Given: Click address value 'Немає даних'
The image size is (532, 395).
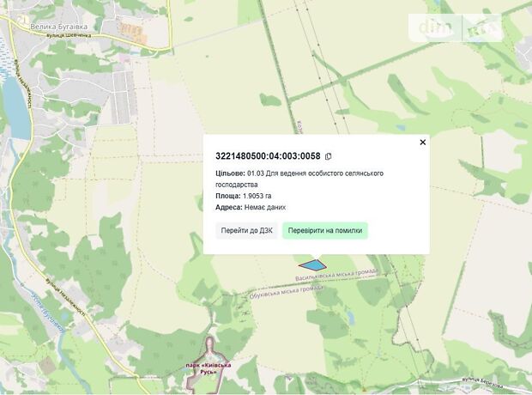Looking at the screenshot, I should (265, 207).
